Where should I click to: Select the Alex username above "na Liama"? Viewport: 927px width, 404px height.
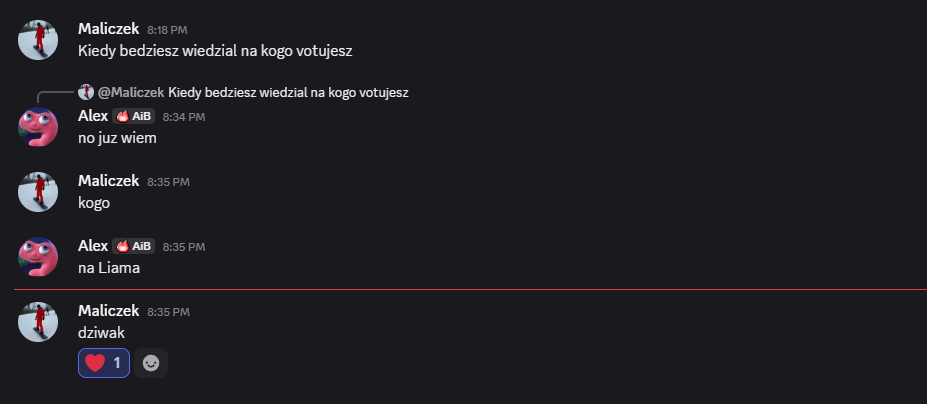[92, 246]
